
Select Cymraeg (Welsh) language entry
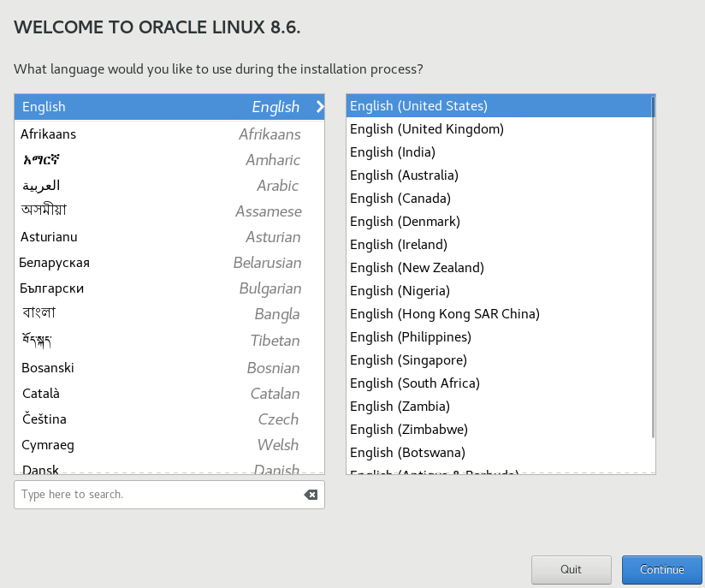coord(48,444)
